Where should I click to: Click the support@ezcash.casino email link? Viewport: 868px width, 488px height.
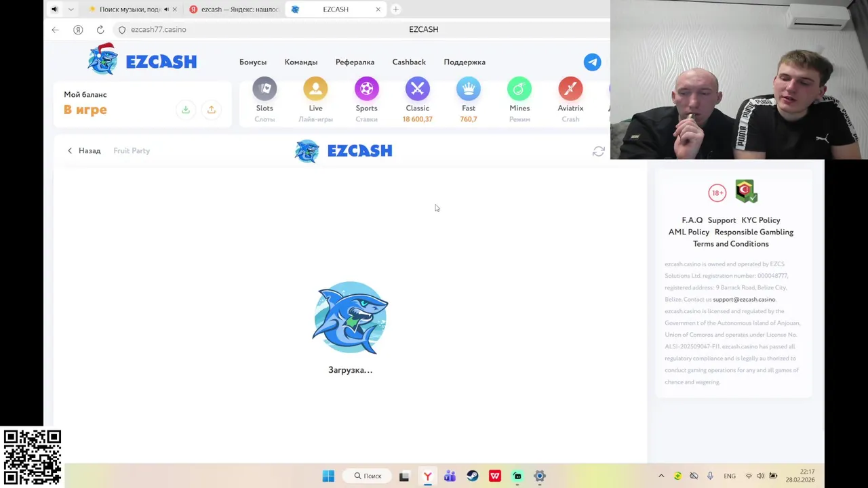click(744, 300)
